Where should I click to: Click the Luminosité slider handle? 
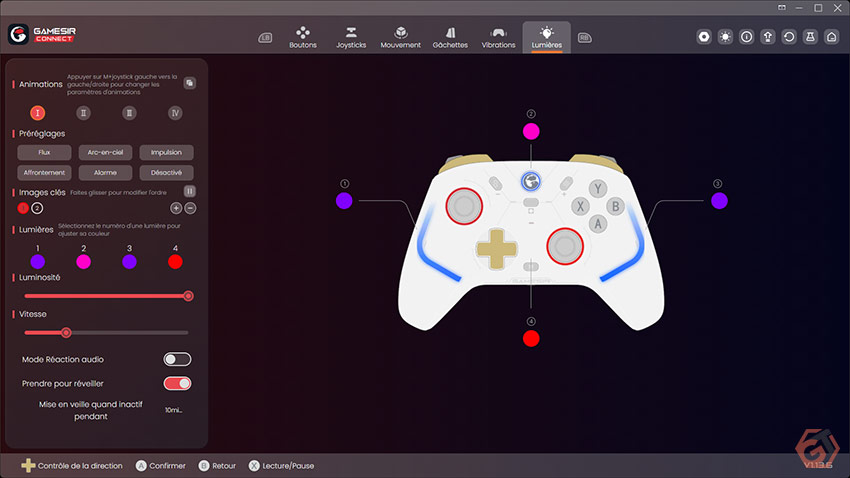tap(188, 296)
